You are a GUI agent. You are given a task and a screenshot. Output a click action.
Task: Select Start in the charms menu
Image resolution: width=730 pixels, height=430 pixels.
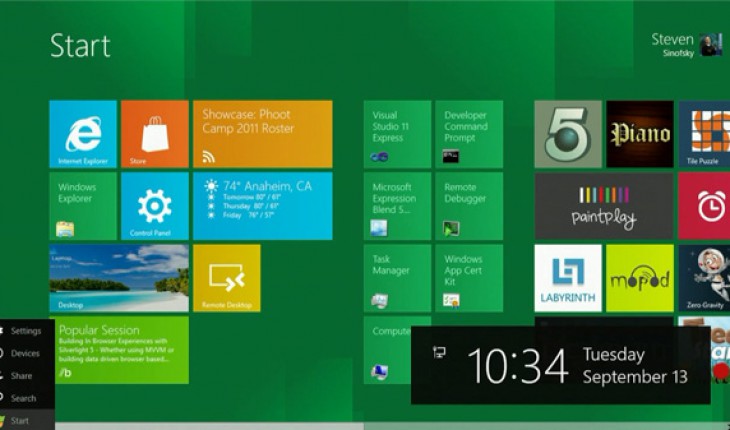(x=27, y=420)
